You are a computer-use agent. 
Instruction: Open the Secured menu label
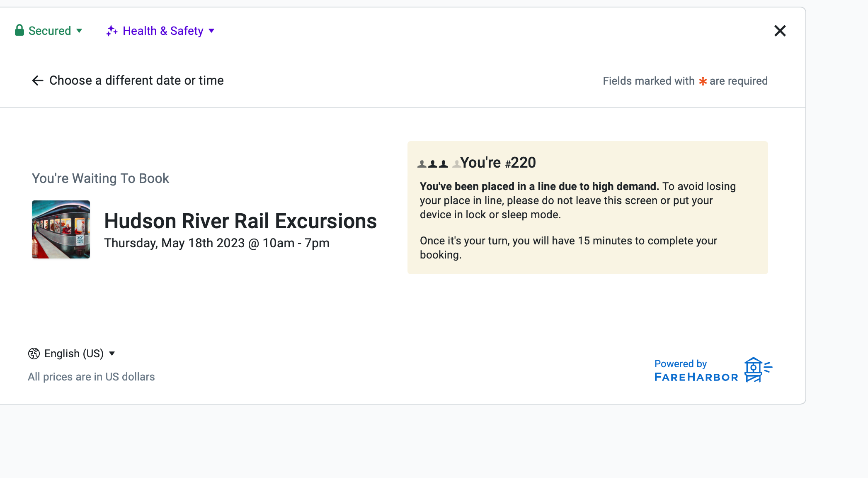(x=50, y=31)
